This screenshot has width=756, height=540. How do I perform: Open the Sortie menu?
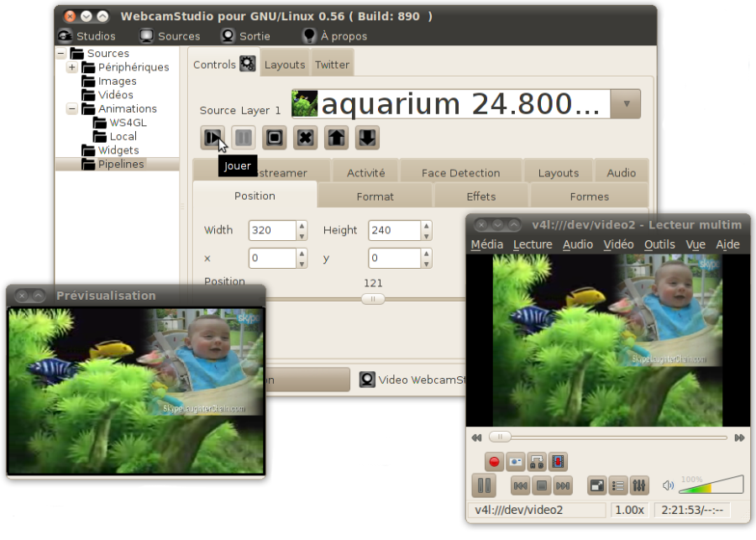coord(245,36)
